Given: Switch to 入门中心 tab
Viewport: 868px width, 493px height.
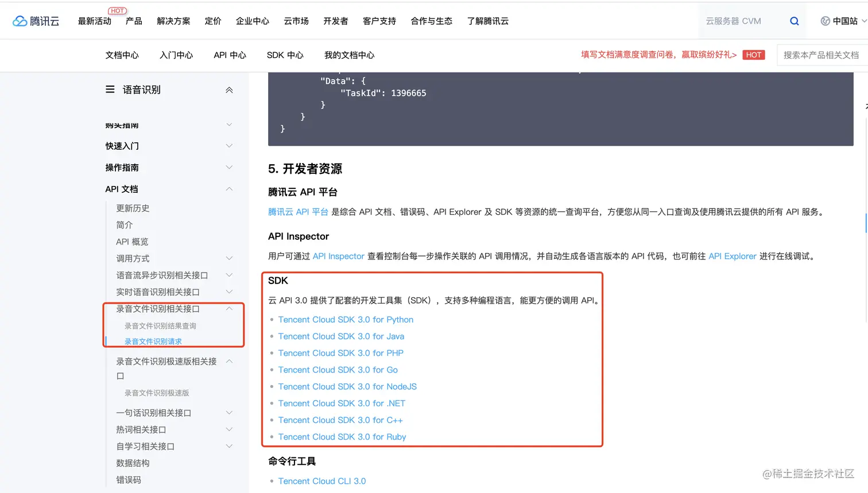Looking at the screenshot, I should [x=176, y=55].
